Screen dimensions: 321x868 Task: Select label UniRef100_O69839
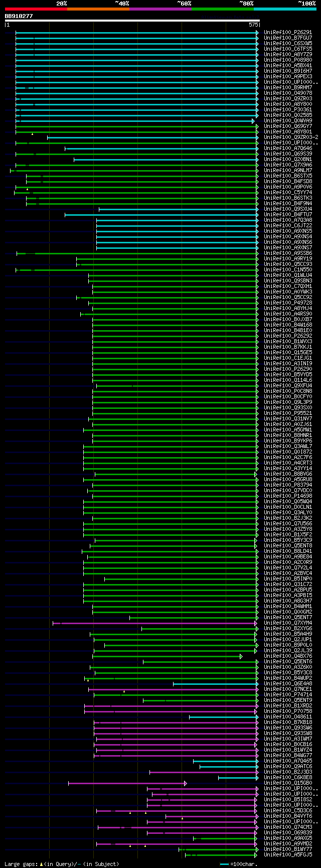(x=288, y=833)
